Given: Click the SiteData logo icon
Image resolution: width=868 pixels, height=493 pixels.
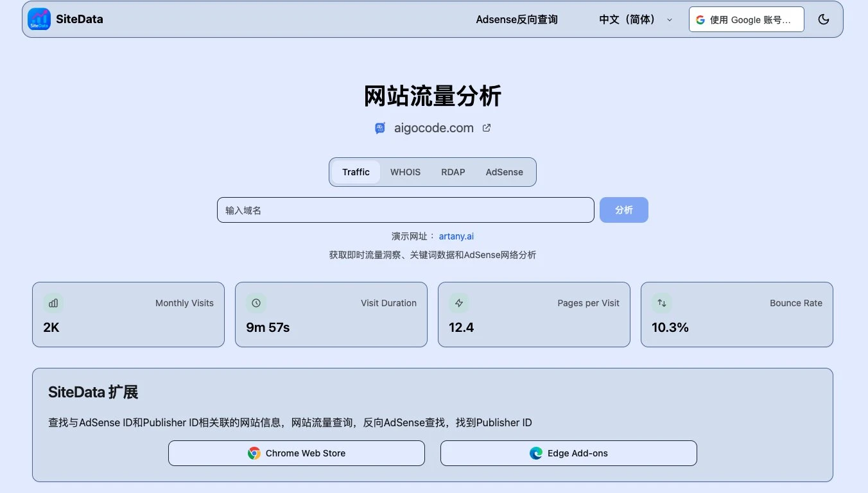Looking at the screenshot, I should pos(39,19).
